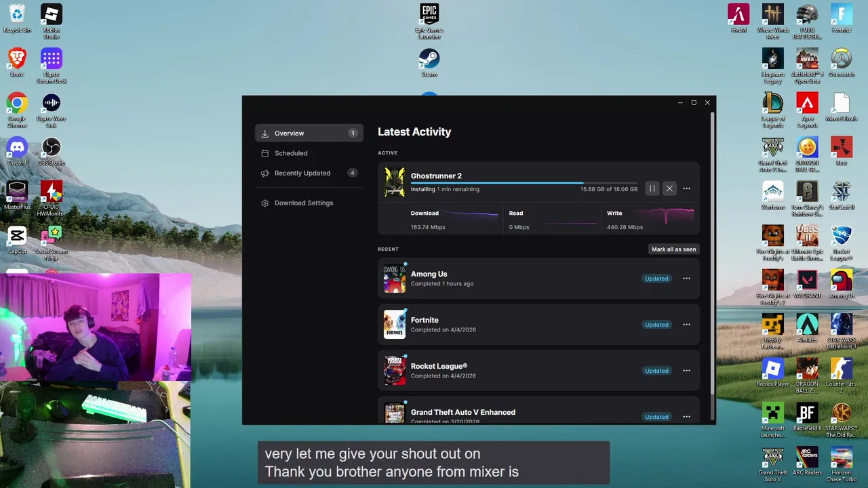Select the Roblox Studio desktop icon

(x=52, y=22)
